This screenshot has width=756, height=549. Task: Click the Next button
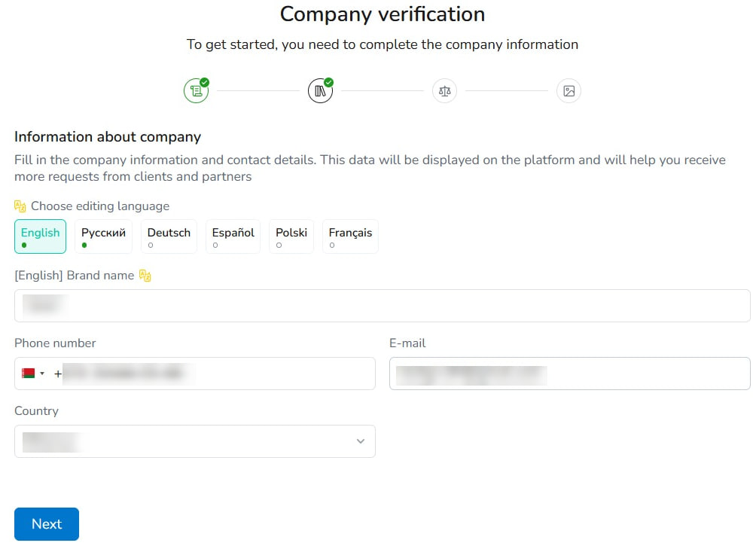click(x=47, y=524)
